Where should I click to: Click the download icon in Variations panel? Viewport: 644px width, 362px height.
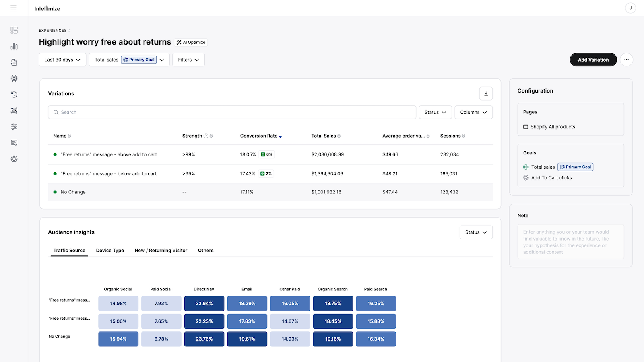click(x=486, y=93)
